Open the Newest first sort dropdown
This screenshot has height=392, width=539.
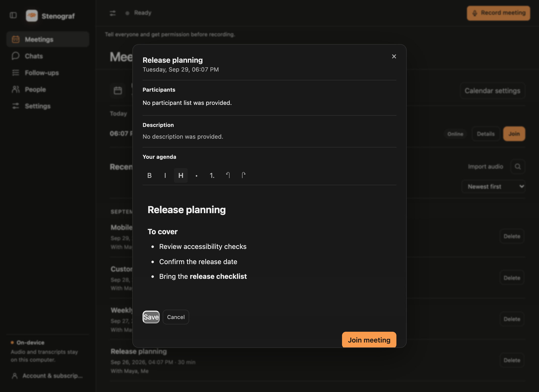[x=493, y=187]
